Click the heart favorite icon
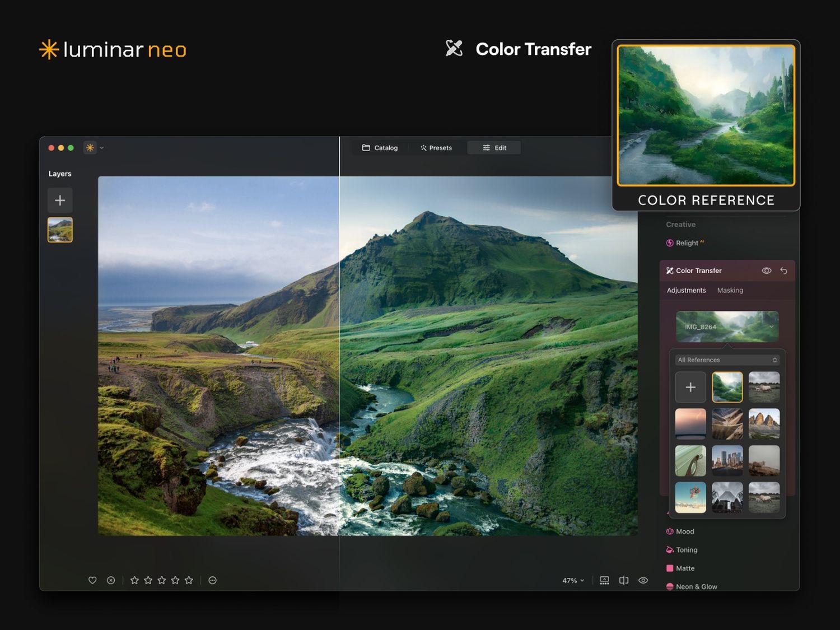This screenshot has width=840, height=630. (x=92, y=580)
